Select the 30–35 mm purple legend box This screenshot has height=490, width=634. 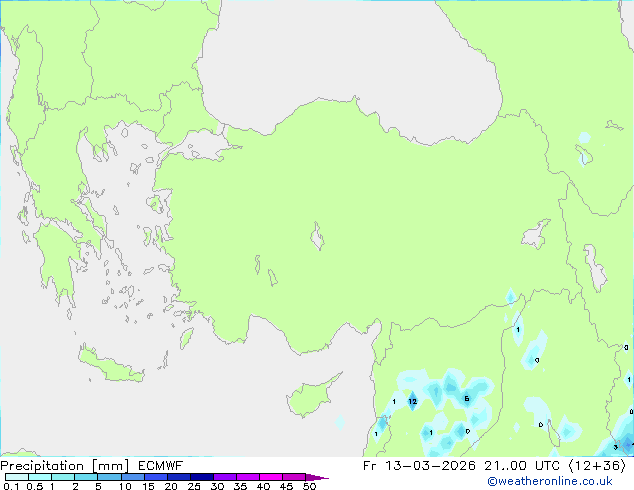[x=225, y=477]
